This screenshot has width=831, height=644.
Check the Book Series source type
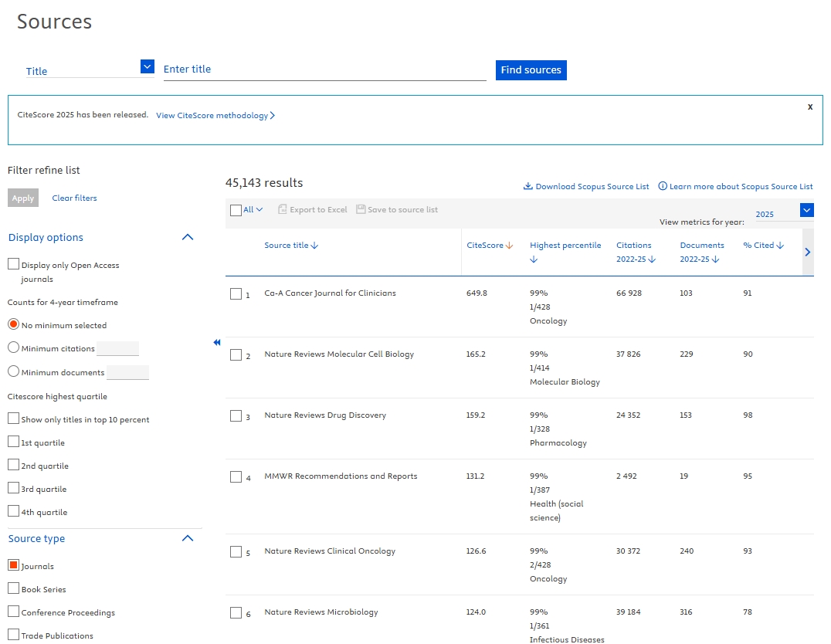(x=14, y=588)
